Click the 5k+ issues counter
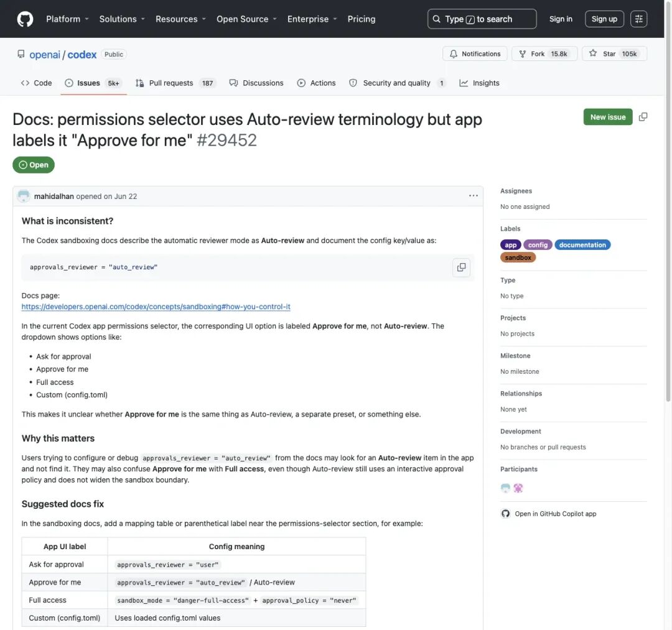This screenshot has width=672, height=630. coord(114,83)
